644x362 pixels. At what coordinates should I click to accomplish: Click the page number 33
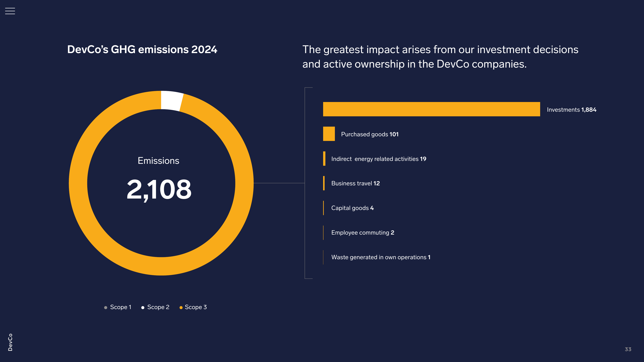pyautogui.click(x=628, y=349)
